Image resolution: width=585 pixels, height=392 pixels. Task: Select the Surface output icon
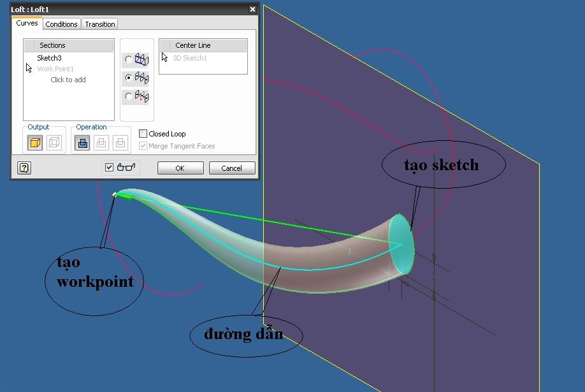(55, 143)
